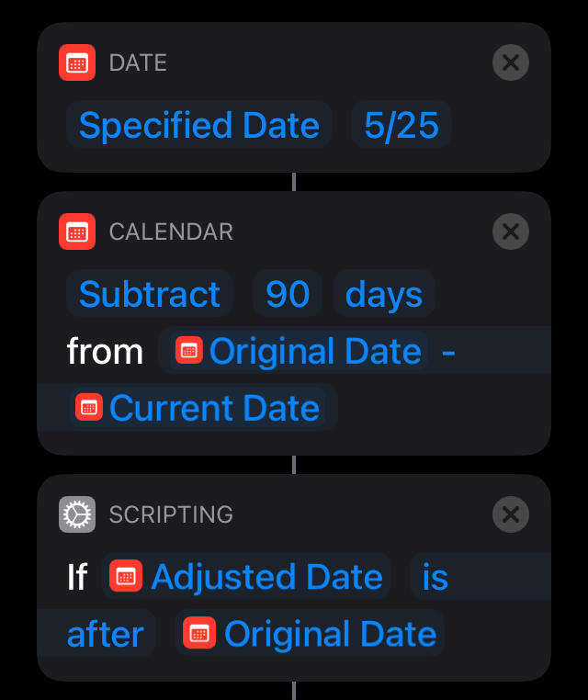Viewport: 588px width, 700px height.
Task: Tap the CALENDAR action title label
Action: click(x=171, y=231)
